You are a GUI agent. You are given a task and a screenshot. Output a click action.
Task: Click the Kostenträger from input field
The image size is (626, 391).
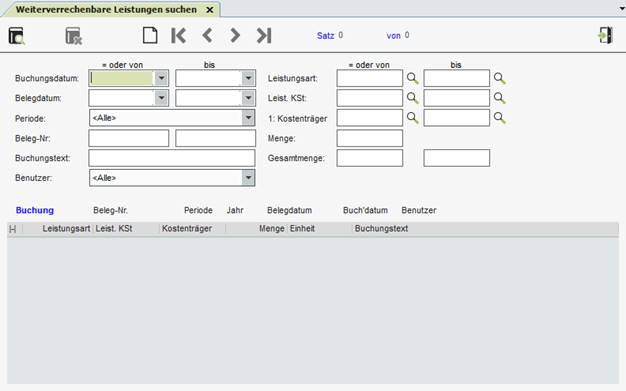369,118
